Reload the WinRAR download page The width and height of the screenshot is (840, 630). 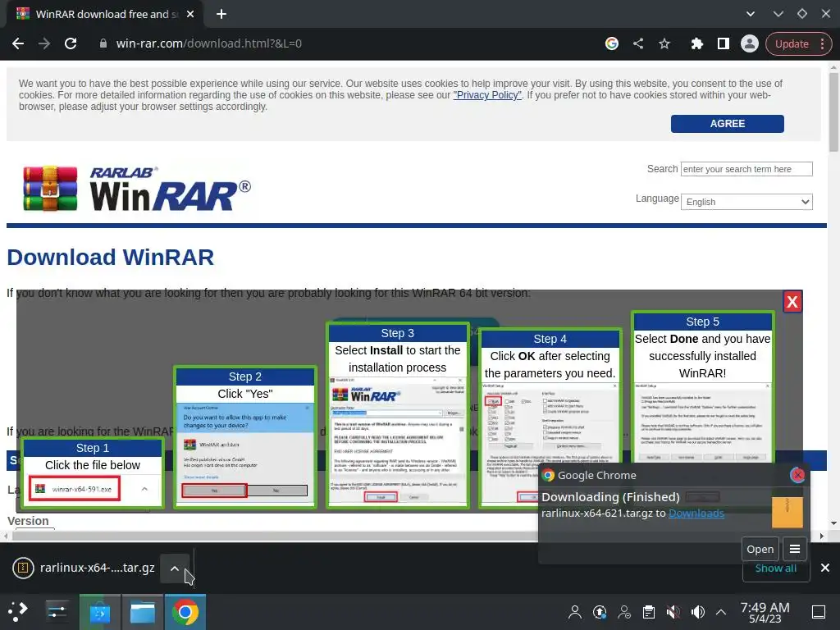point(71,43)
